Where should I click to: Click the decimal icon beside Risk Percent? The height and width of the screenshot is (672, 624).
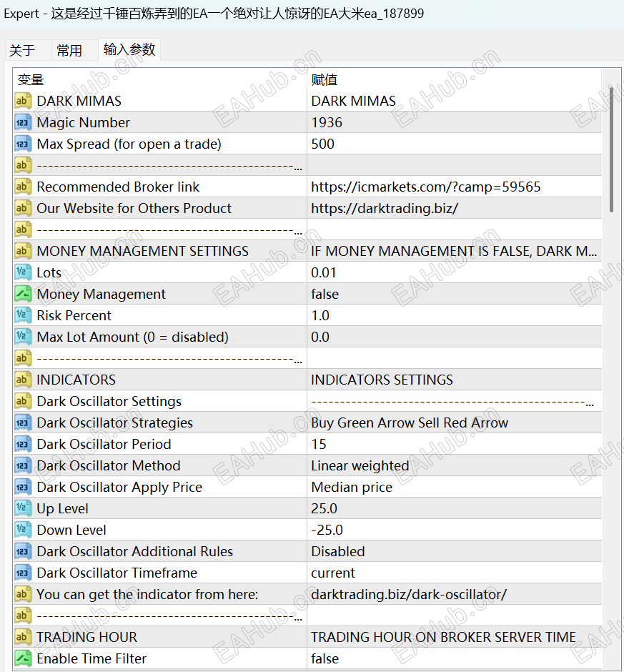coord(23,315)
